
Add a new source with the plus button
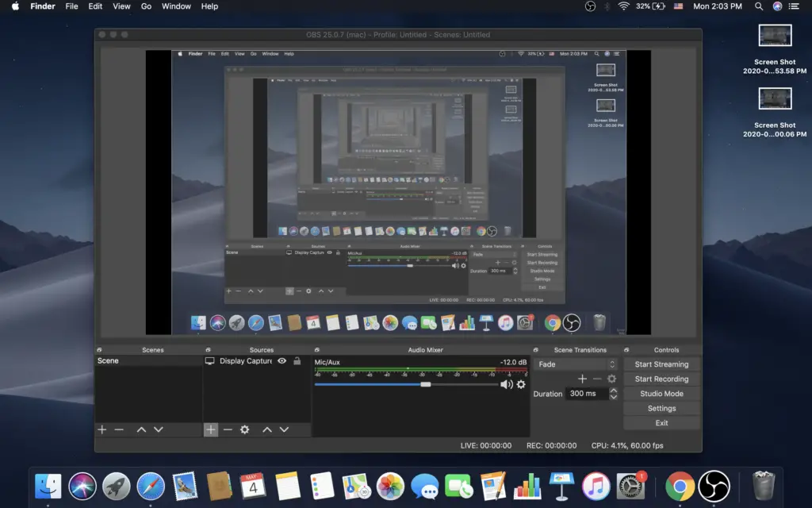click(x=211, y=429)
